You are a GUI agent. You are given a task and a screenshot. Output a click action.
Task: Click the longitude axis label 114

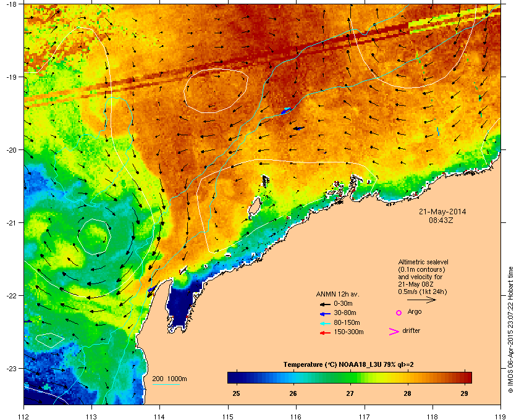[x=159, y=417]
